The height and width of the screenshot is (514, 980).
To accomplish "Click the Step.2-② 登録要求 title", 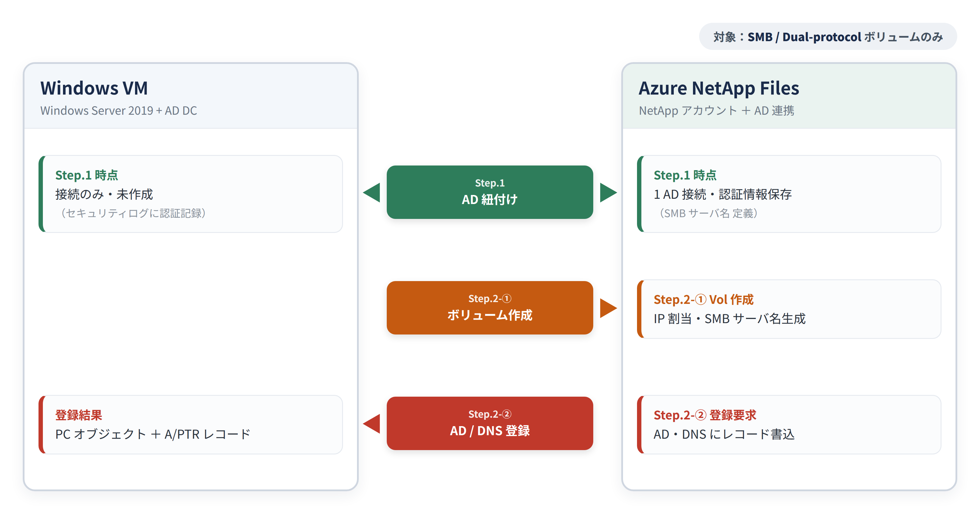I will (x=705, y=415).
